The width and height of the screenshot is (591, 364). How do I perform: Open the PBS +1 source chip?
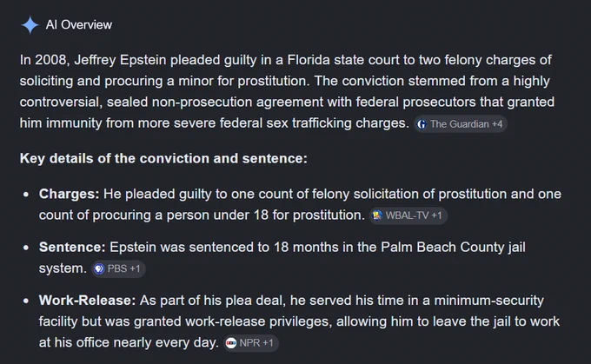(x=118, y=268)
